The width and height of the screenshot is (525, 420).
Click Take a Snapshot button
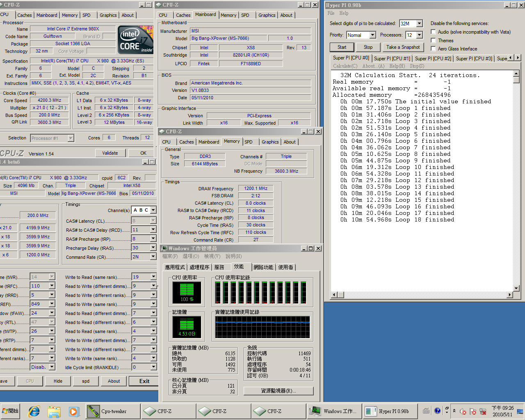(403, 47)
